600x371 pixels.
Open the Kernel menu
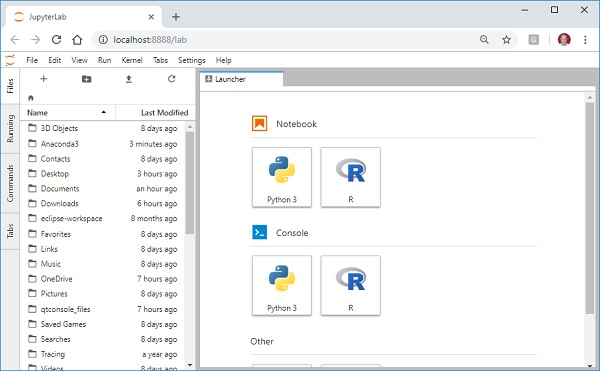coord(132,60)
